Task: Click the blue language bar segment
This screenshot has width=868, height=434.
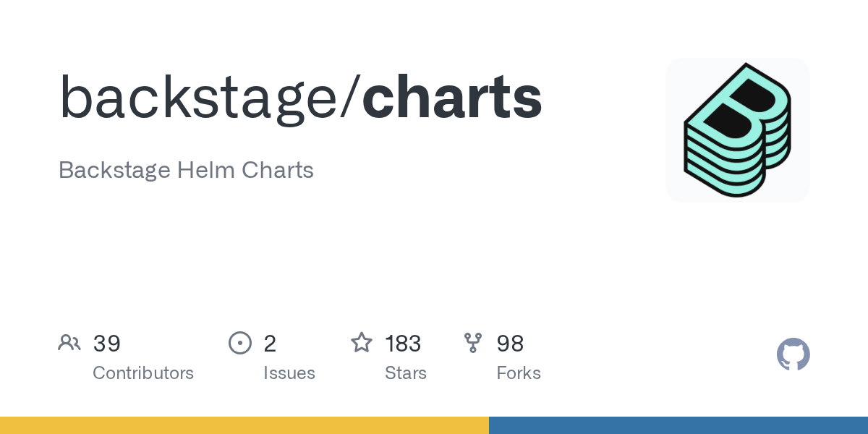Action: click(x=678, y=425)
